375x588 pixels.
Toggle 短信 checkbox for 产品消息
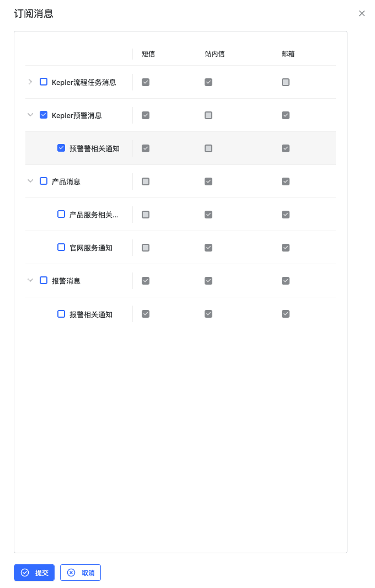click(146, 181)
